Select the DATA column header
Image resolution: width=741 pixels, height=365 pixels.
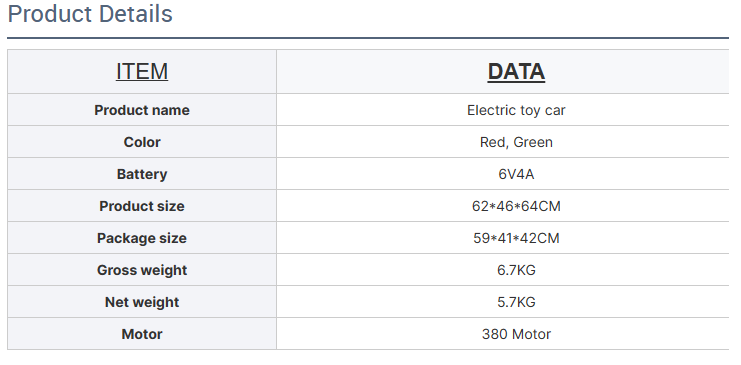pos(516,72)
